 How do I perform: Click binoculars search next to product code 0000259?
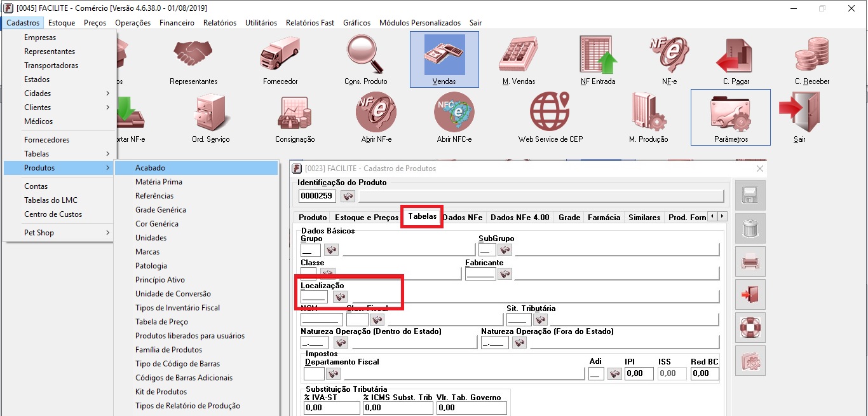[x=348, y=196]
